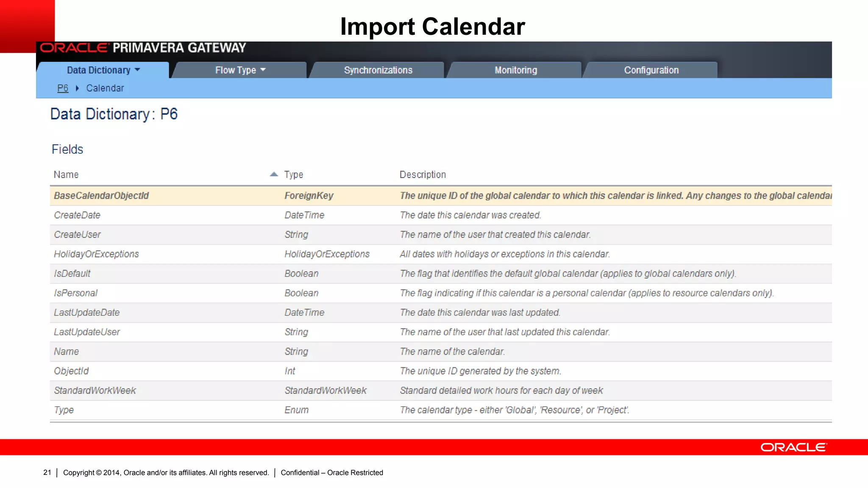Open the Data Dictionary tab
Screen dimensions: 868x488
coord(103,70)
